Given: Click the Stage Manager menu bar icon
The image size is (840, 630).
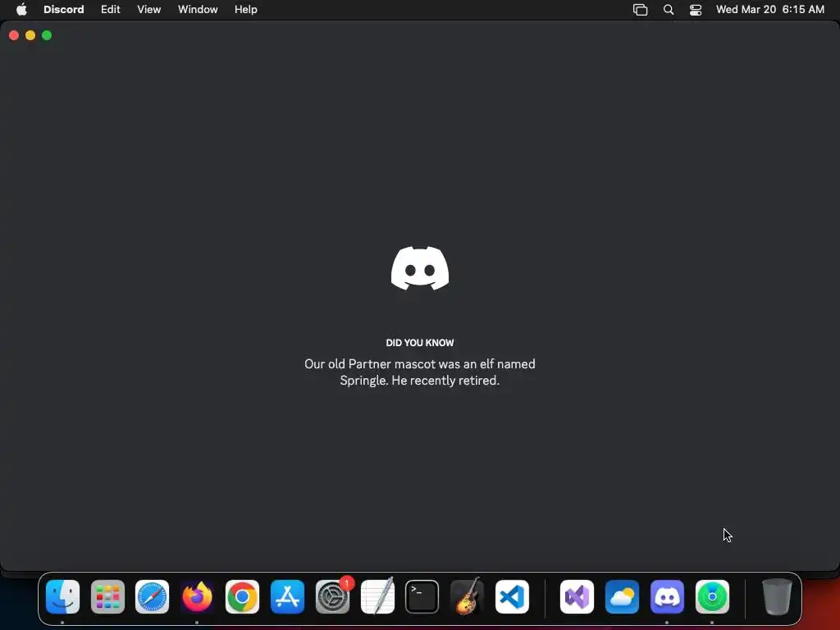Looking at the screenshot, I should tap(640, 10).
